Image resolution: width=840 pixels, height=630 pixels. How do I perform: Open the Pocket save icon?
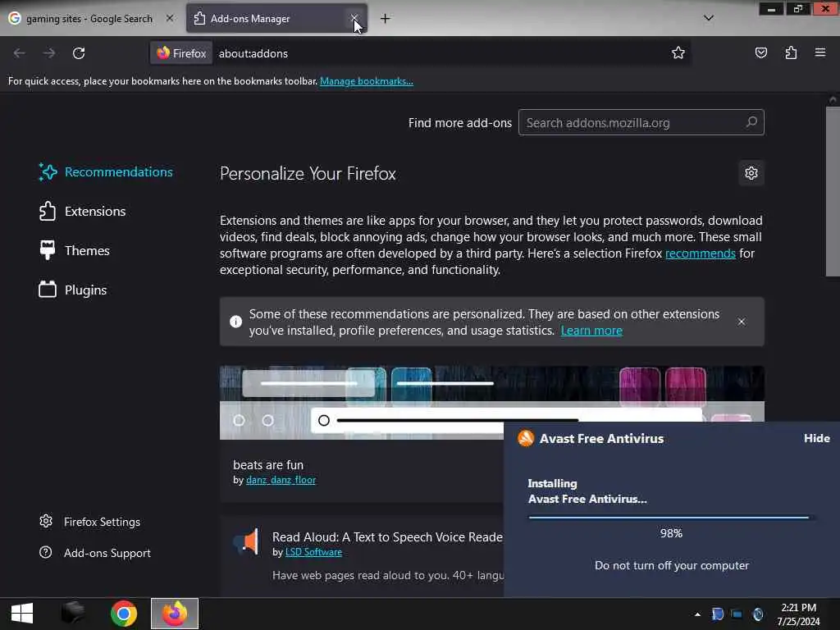[760, 52]
